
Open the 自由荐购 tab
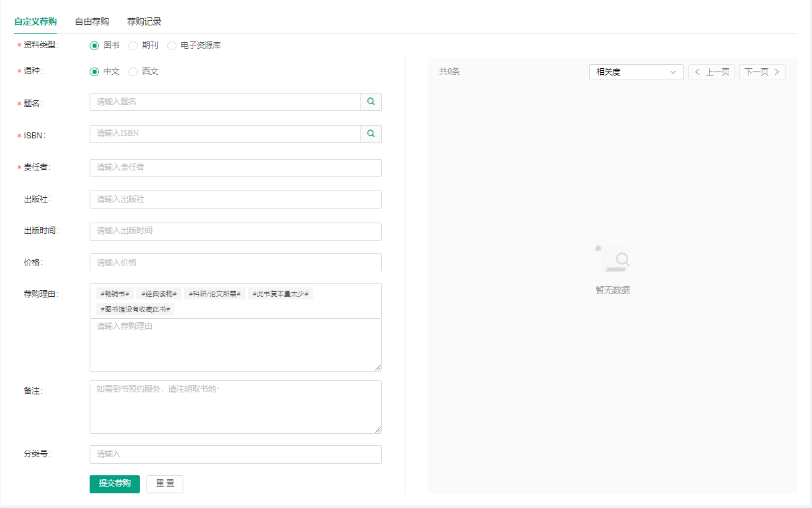(92, 21)
